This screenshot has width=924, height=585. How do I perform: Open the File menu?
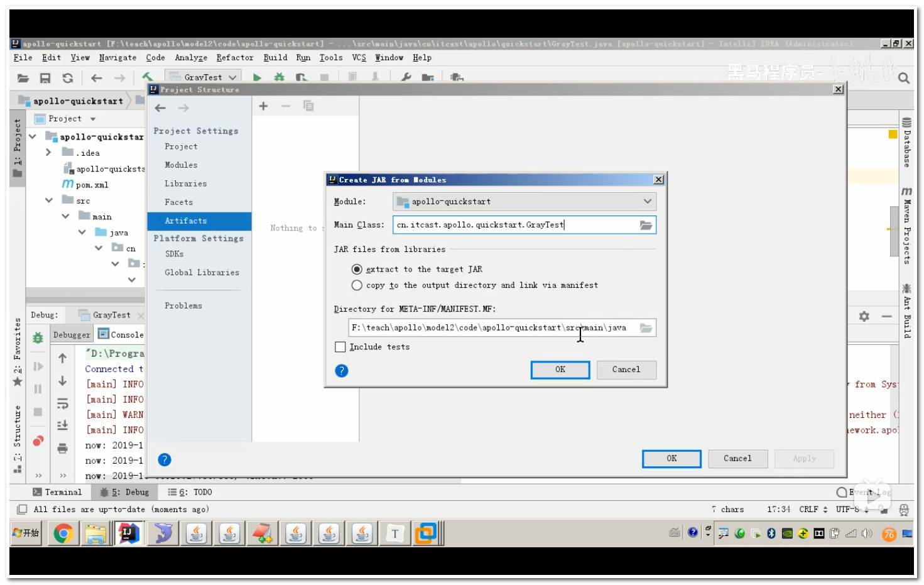(23, 58)
